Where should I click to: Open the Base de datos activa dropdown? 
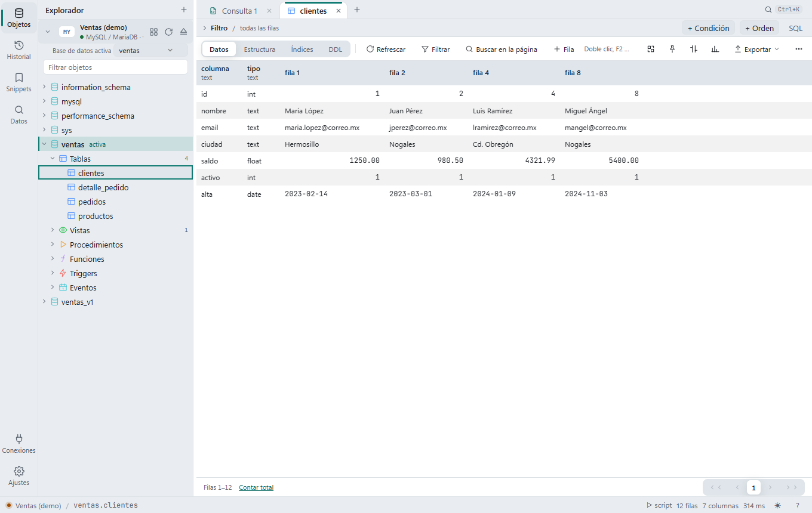[x=150, y=51]
